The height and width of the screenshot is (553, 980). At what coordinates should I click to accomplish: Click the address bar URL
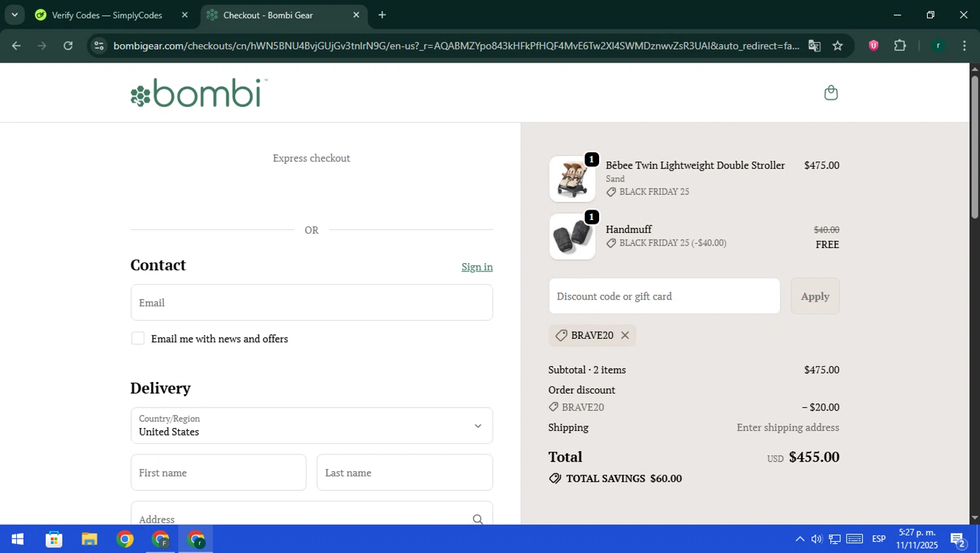point(456,46)
